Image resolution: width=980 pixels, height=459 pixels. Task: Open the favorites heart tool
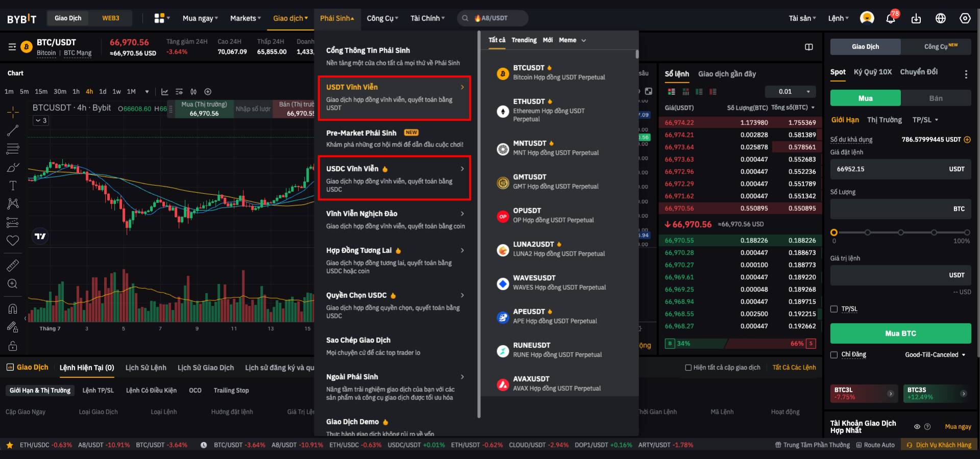(x=13, y=240)
